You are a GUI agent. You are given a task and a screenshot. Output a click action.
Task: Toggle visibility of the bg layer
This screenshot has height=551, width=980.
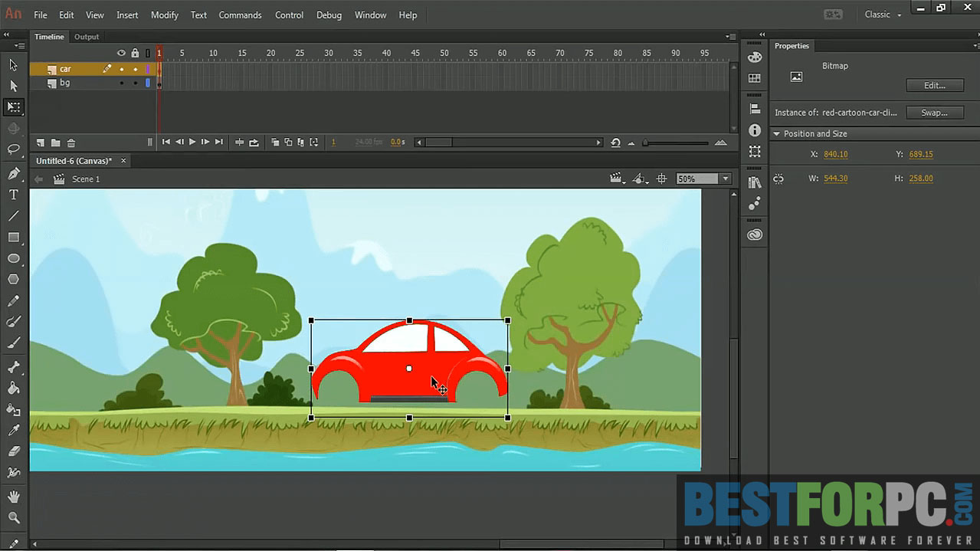pyautogui.click(x=121, y=83)
